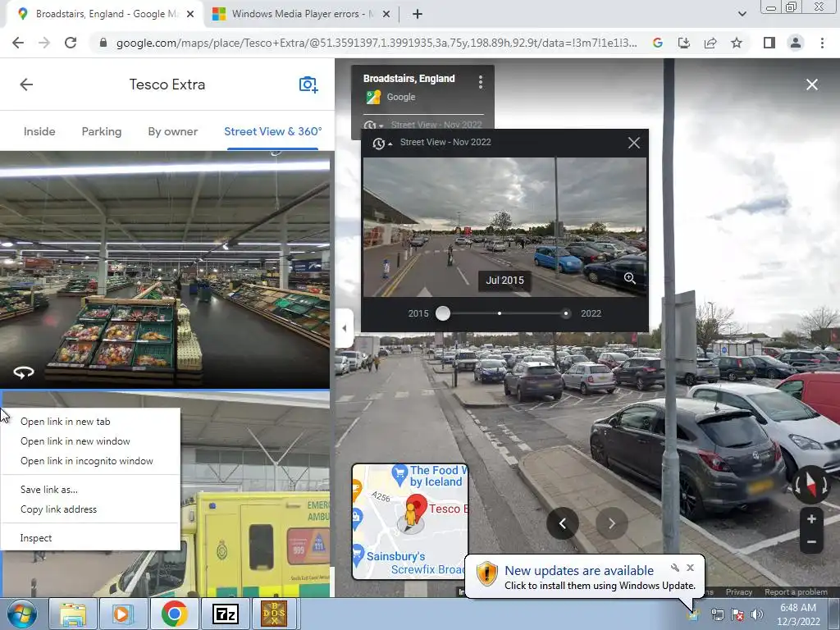
Task: Select the Inside photos tab
Action: tap(39, 132)
